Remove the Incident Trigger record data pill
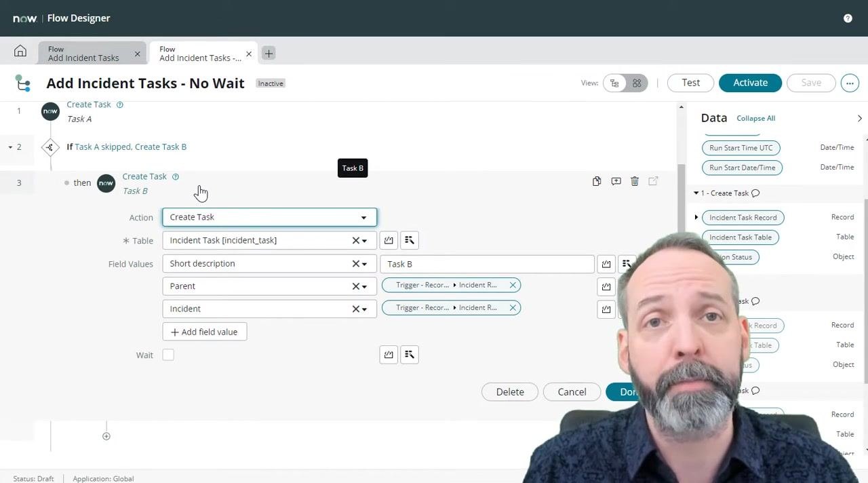 point(513,307)
